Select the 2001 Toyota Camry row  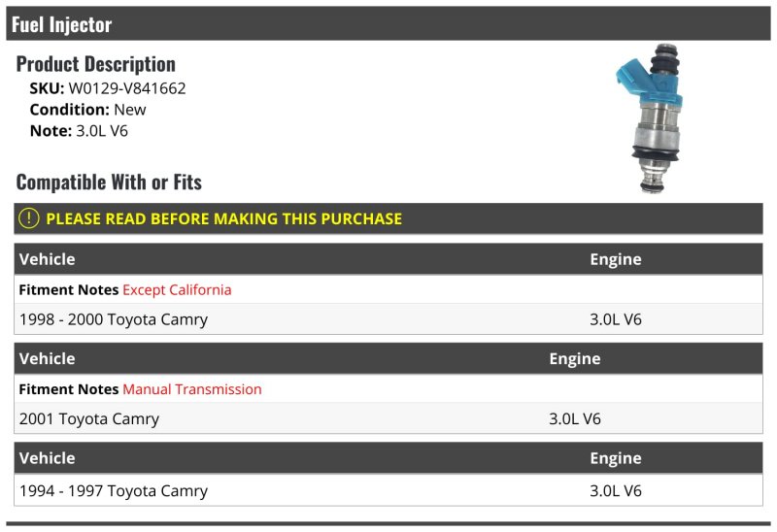click(x=388, y=418)
